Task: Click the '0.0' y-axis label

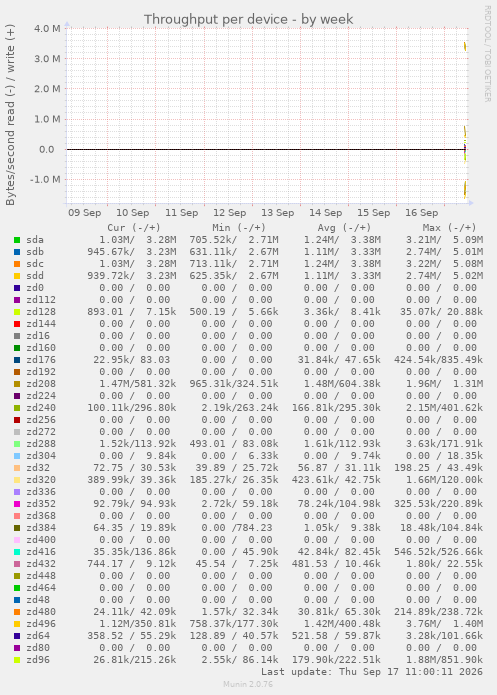Action: pos(47,149)
